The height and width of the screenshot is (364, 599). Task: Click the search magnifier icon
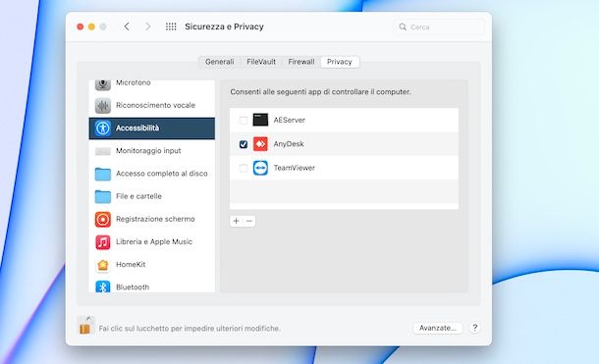(403, 27)
